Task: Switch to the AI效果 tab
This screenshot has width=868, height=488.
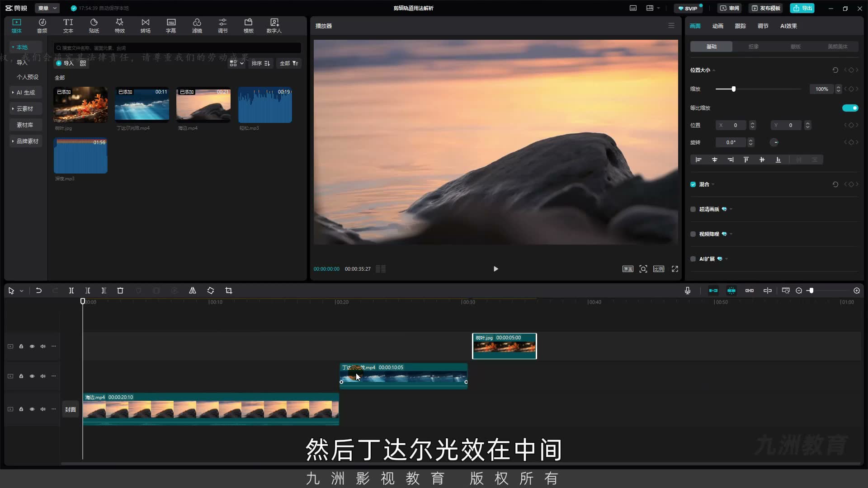Action: click(788, 26)
